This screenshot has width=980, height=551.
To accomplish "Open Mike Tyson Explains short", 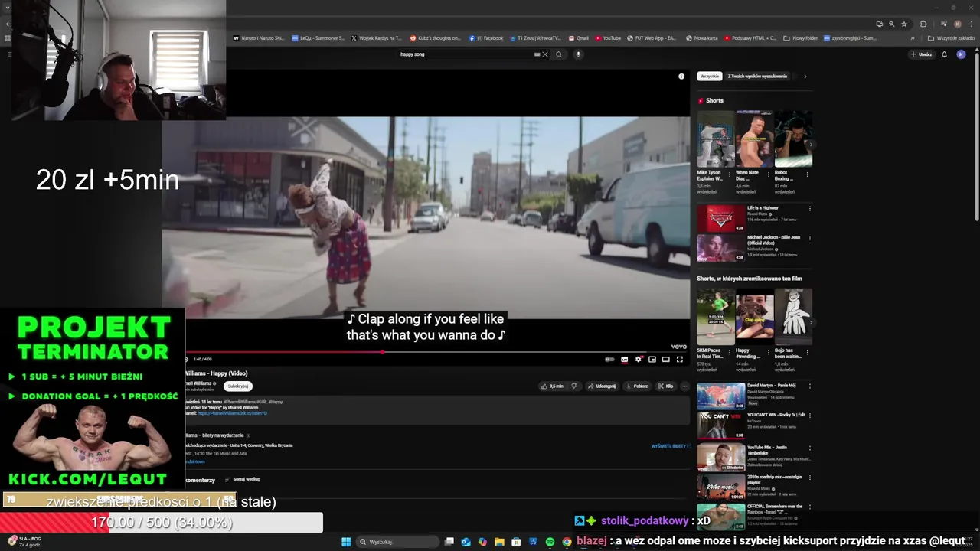I will click(715, 139).
